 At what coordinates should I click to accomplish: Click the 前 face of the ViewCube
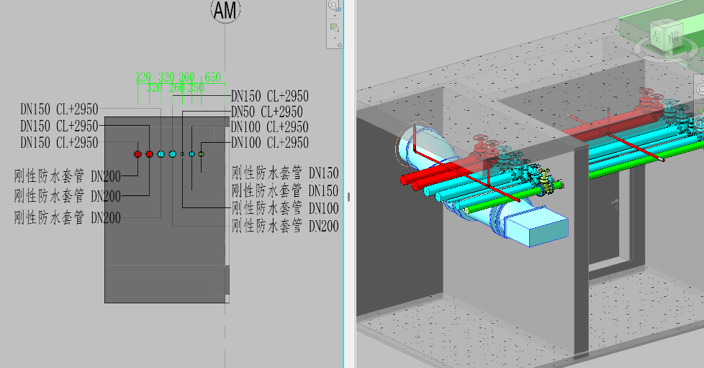click(674, 37)
